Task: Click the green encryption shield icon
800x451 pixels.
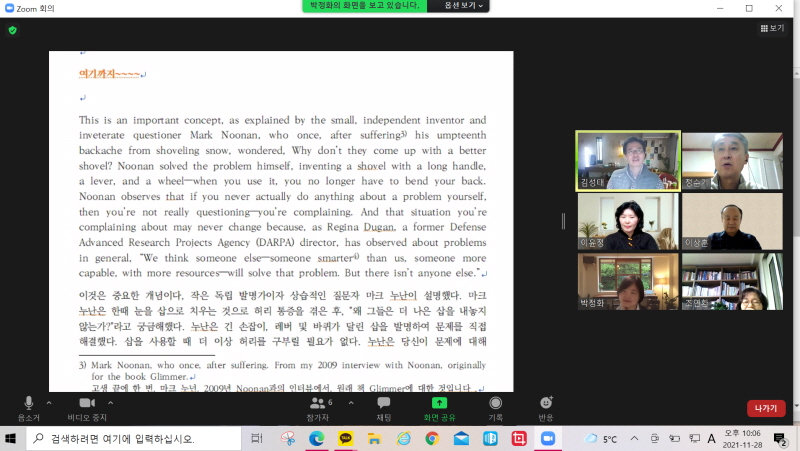Action: click(x=12, y=30)
